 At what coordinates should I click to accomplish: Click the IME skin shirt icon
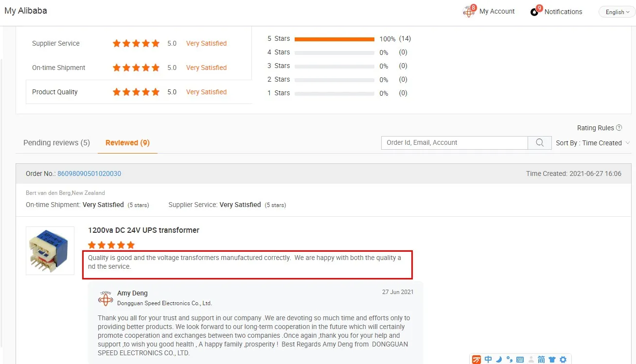[552, 360]
